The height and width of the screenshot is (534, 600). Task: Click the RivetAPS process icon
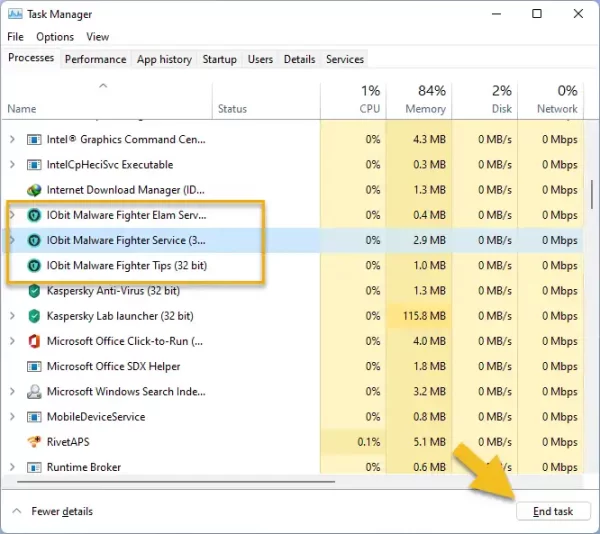coord(34,442)
